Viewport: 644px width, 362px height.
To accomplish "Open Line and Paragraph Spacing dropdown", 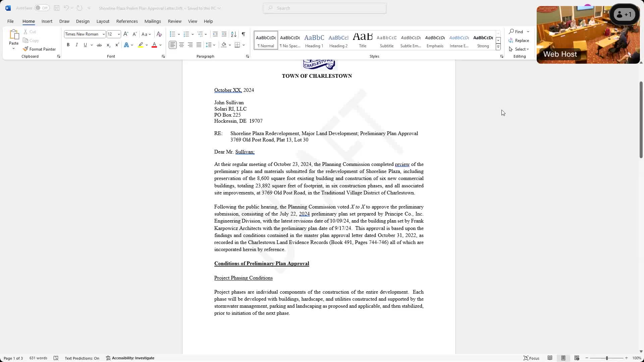I will 211,45.
